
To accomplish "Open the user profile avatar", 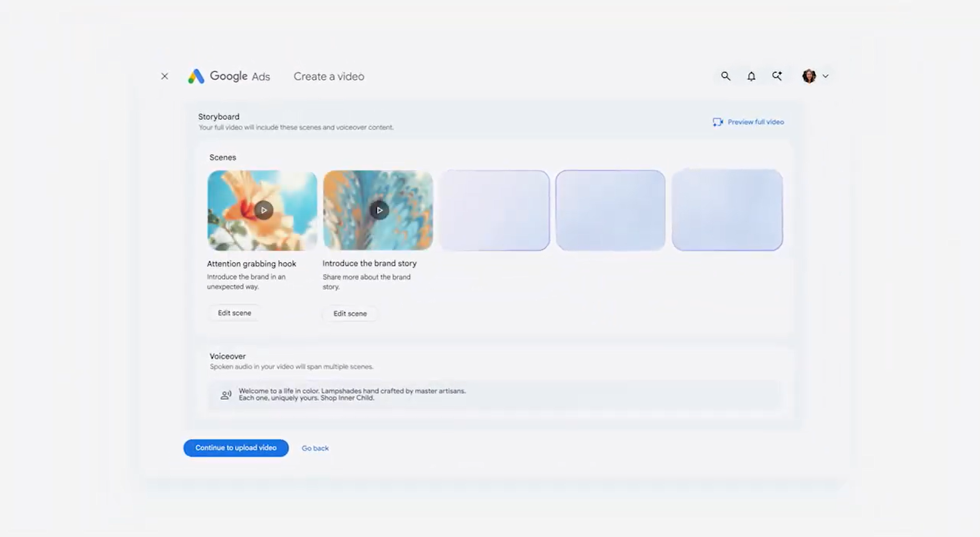I will coord(809,76).
